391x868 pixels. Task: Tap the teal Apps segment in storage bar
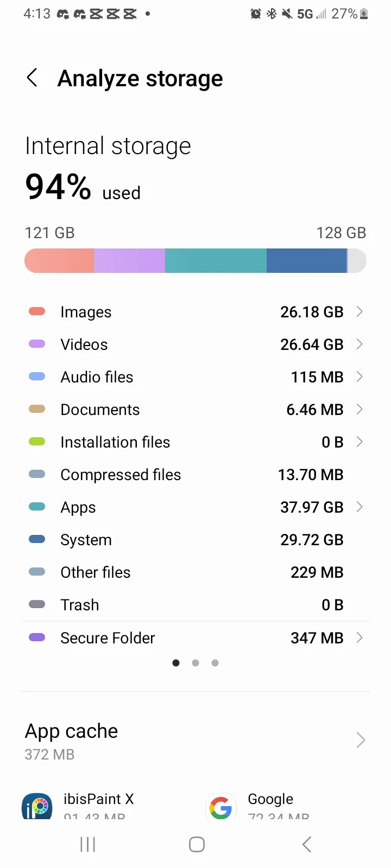point(216,261)
